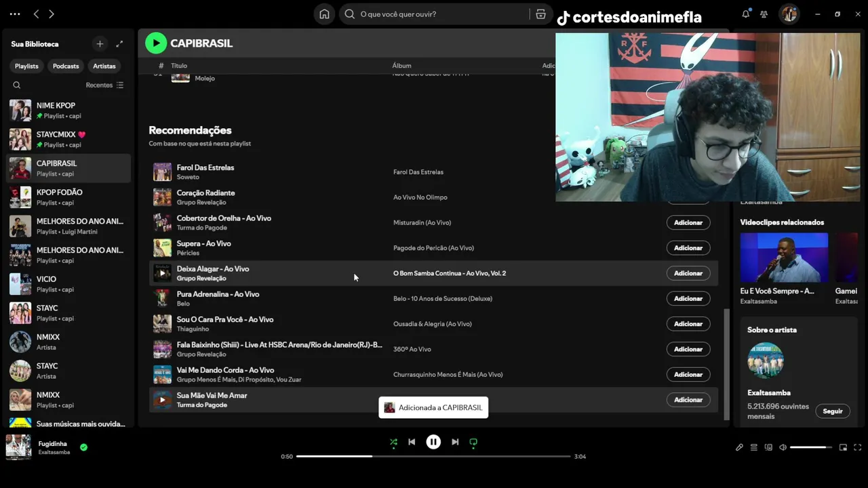Viewport: 868px width, 488px height.
Task: Select the Podcasts filter chip
Action: click(66, 66)
